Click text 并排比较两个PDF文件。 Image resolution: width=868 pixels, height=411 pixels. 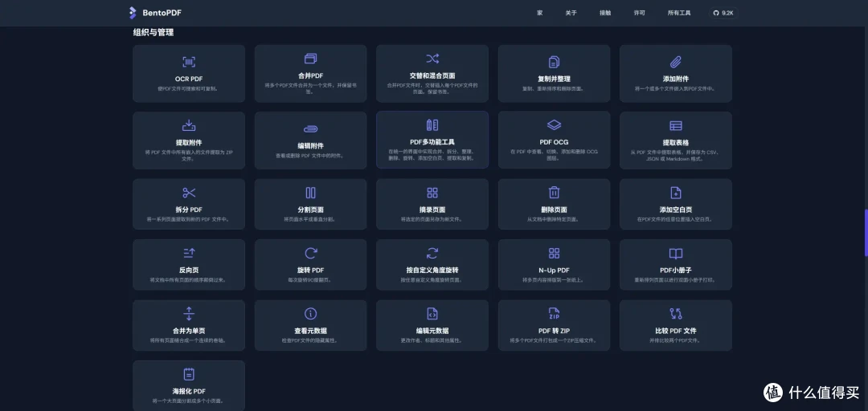click(676, 340)
